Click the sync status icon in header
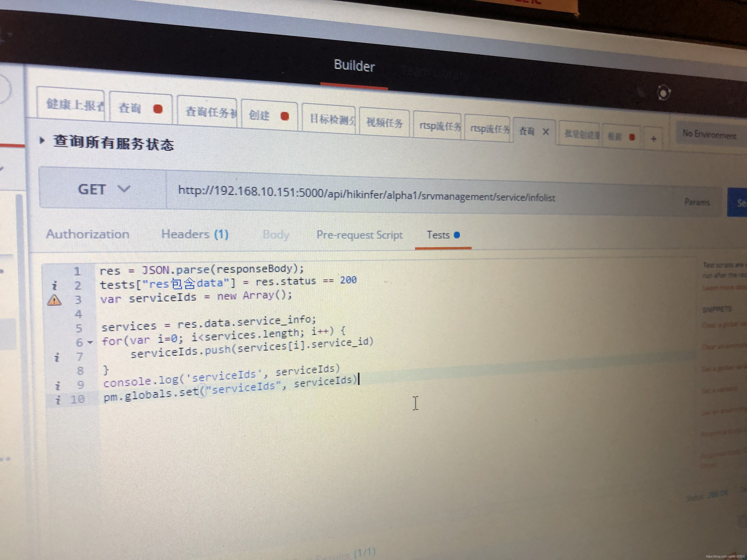 [664, 93]
